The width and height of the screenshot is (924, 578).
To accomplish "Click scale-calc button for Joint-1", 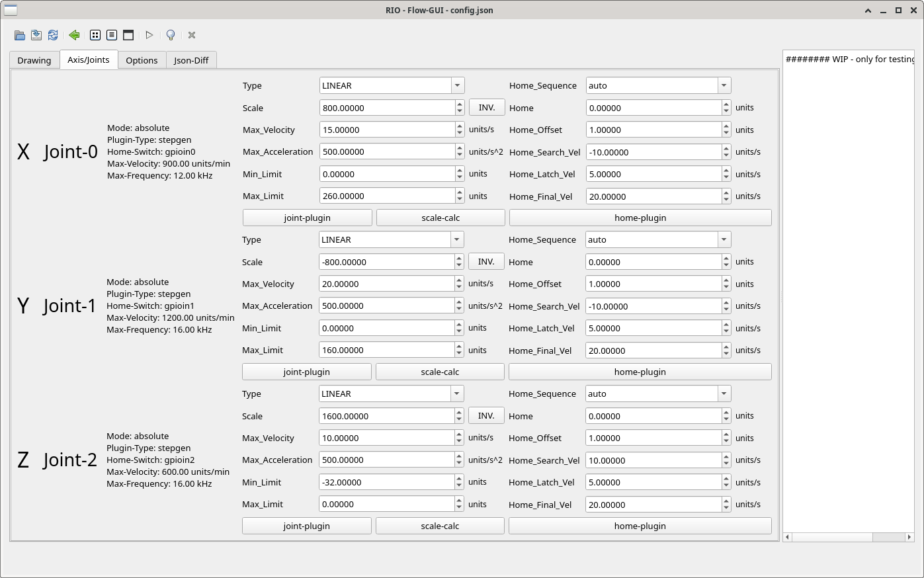I will (440, 372).
